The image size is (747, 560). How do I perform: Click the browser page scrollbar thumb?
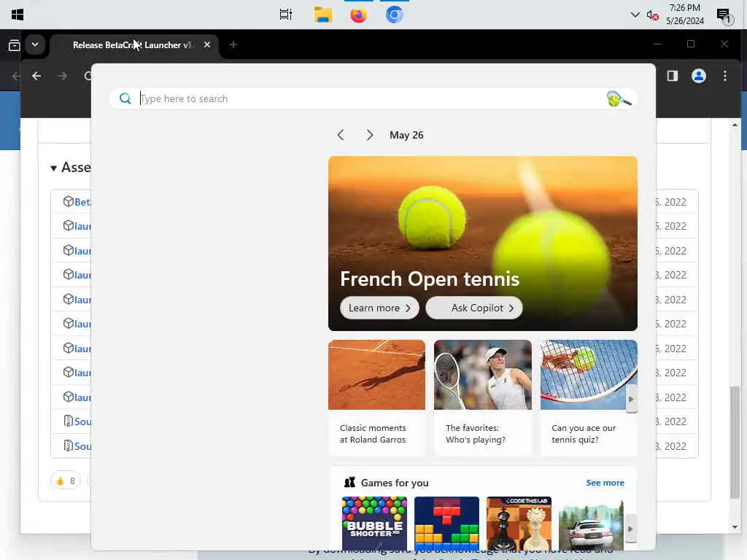pyautogui.click(x=735, y=442)
